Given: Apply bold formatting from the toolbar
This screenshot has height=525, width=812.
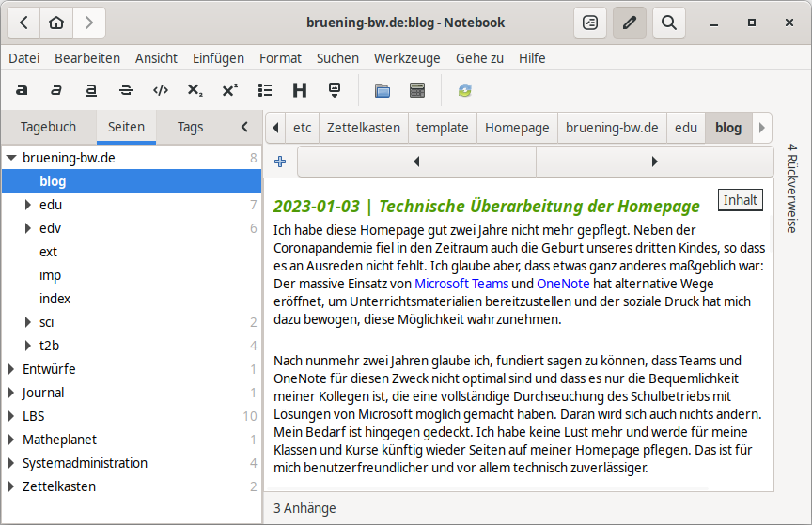Looking at the screenshot, I should (23, 91).
